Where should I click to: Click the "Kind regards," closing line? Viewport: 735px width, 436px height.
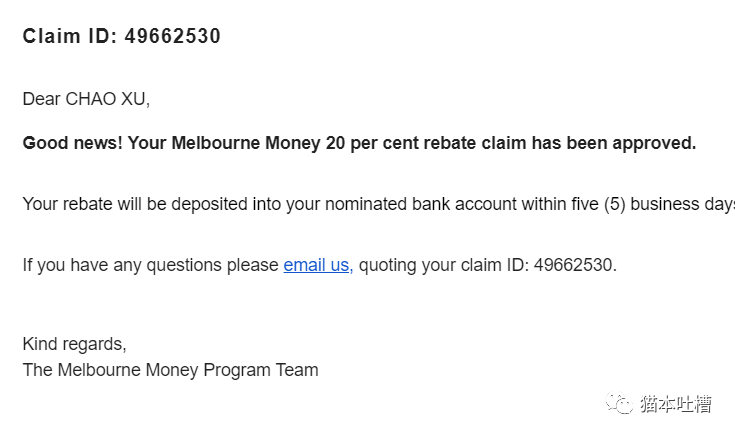75,344
